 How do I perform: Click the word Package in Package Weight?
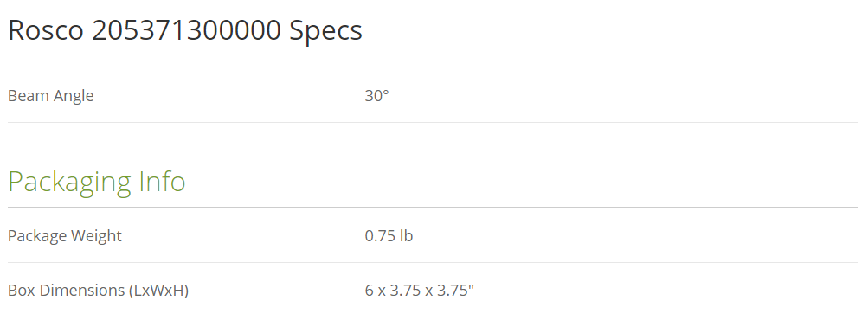[x=35, y=236]
